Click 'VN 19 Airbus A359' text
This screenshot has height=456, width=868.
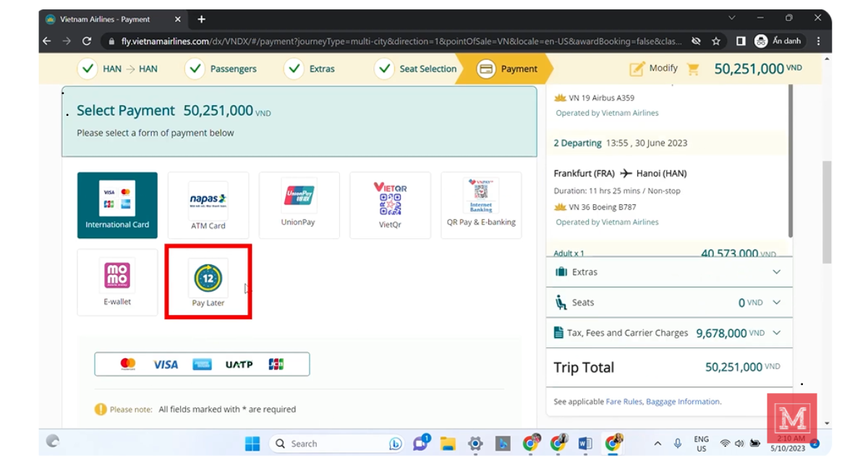[x=602, y=98]
